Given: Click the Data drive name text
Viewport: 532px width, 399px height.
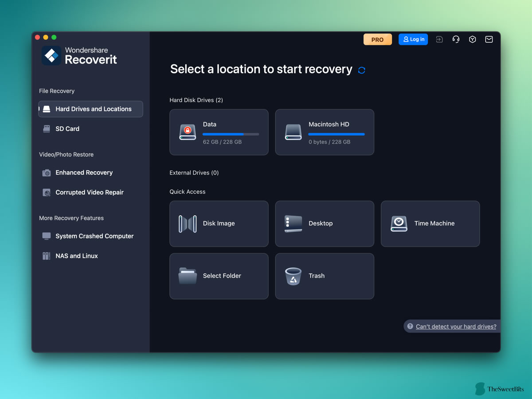Looking at the screenshot, I should [210, 125].
